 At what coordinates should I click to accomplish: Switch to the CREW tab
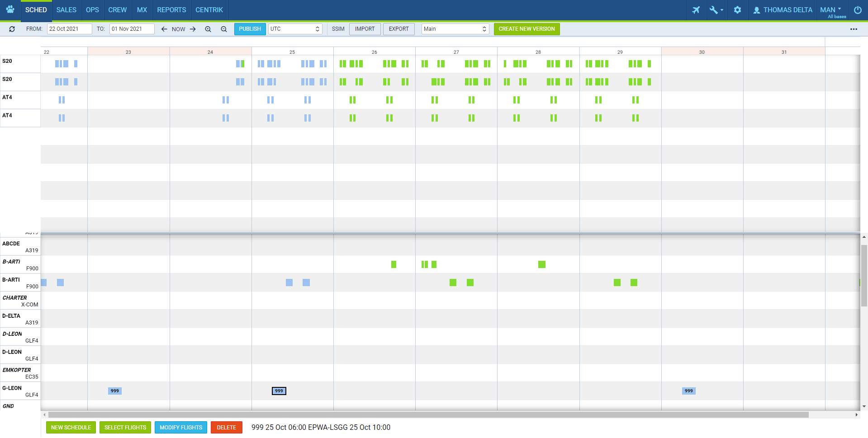117,9
